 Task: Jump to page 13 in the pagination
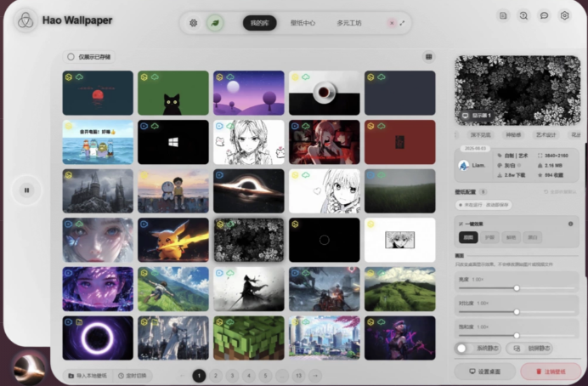[298, 376]
